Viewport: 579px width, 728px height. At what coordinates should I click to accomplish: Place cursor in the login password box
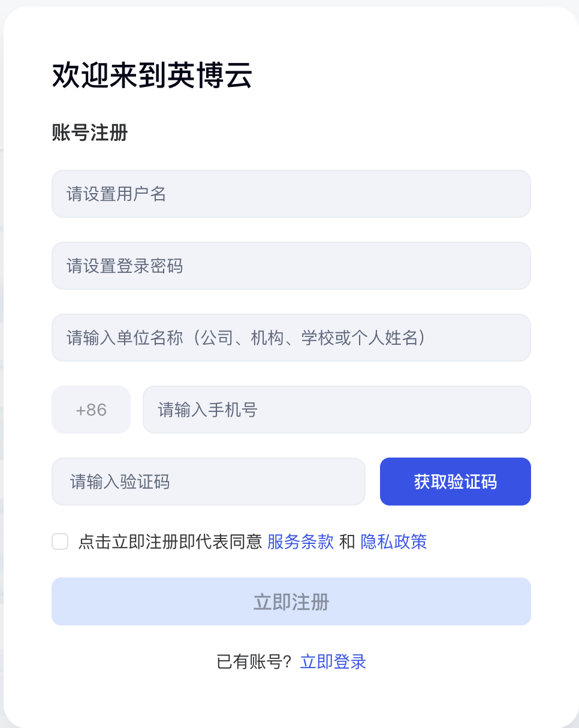[x=291, y=266]
